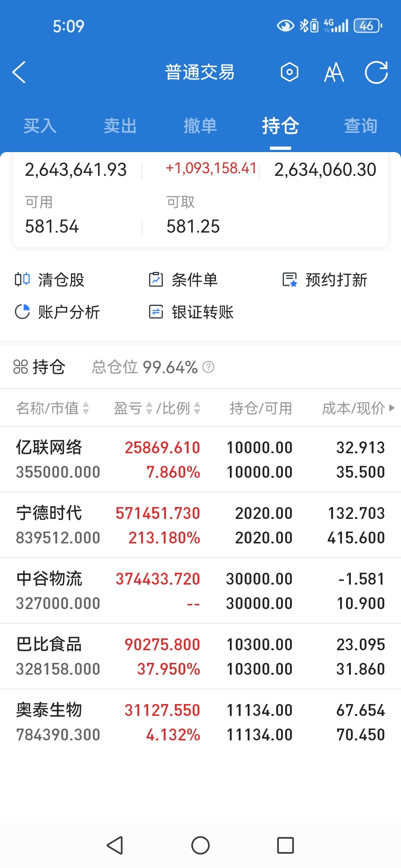
Task: Sort by 名称/市值 column arrows
Action: pos(86,408)
